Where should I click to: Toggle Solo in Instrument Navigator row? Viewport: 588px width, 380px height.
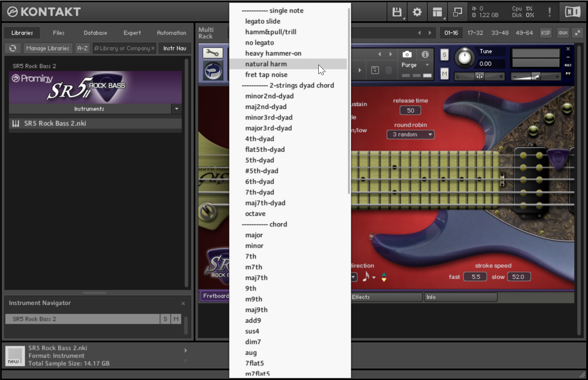(x=165, y=319)
